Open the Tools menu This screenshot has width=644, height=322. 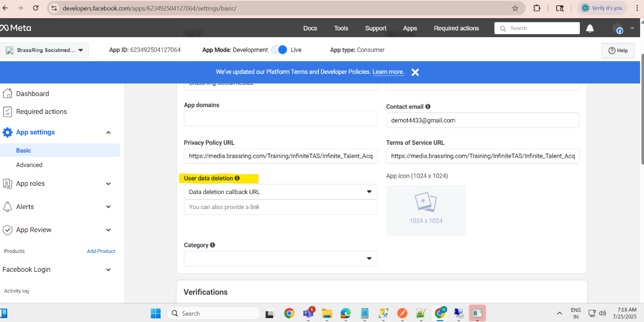pyautogui.click(x=341, y=28)
